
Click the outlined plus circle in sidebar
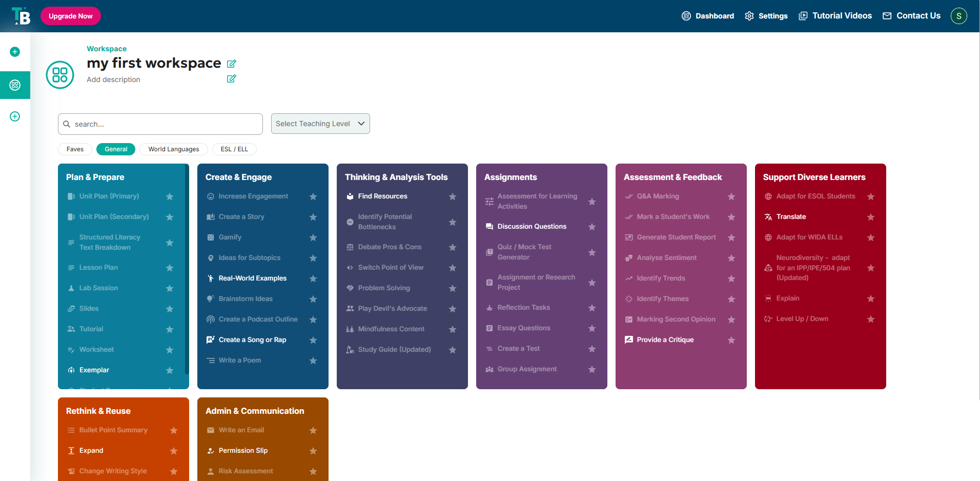[15, 116]
